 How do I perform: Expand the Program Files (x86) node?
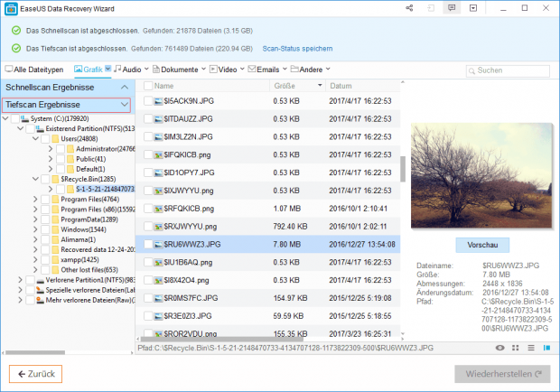(x=35, y=210)
